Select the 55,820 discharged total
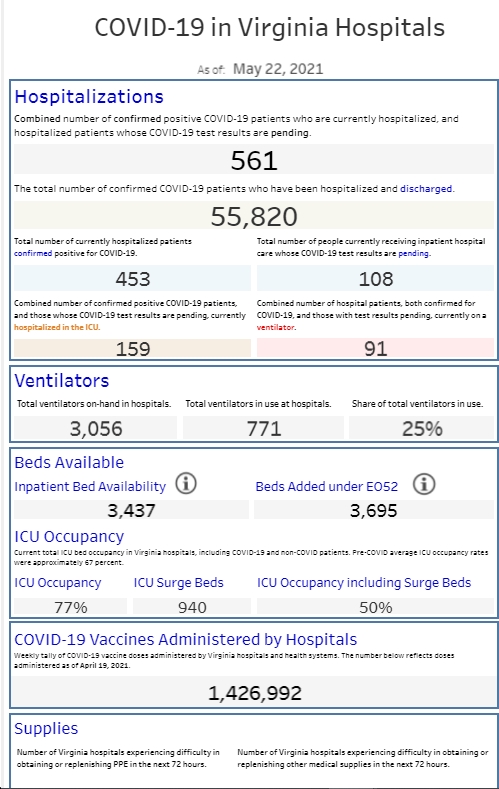 [254, 216]
